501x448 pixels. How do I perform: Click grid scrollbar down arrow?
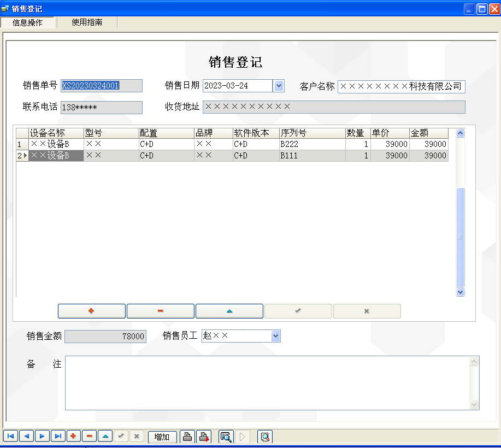(x=460, y=292)
